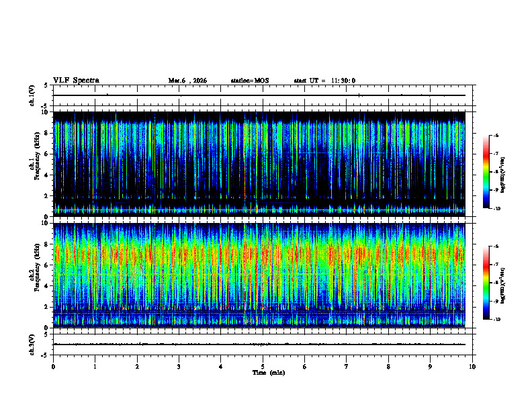Click the "-10" label on ch.2 color bar

[x=497, y=320]
